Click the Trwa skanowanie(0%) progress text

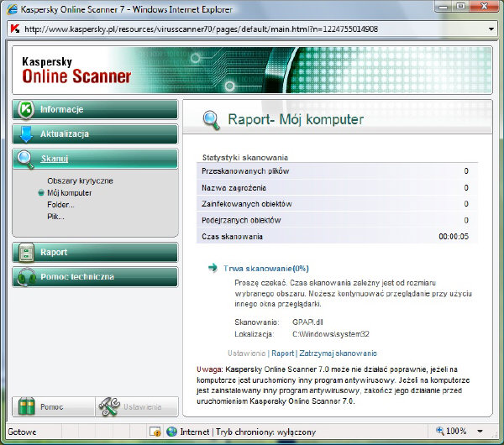[x=266, y=269]
